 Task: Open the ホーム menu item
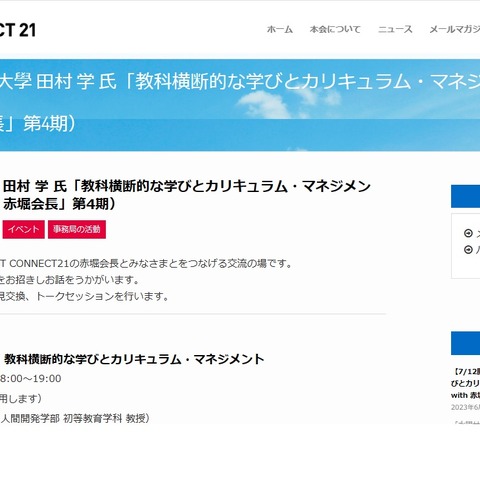(x=280, y=29)
